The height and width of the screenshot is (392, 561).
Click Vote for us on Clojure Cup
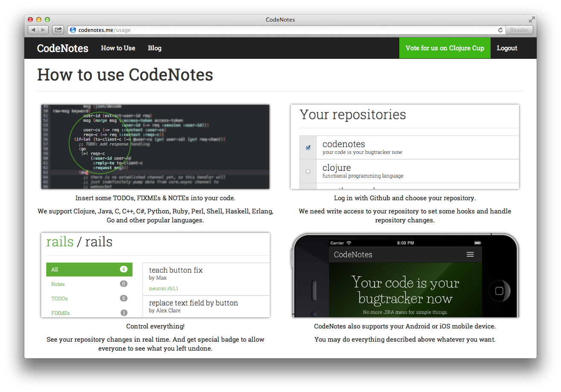pyautogui.click(x=445, y=48)
